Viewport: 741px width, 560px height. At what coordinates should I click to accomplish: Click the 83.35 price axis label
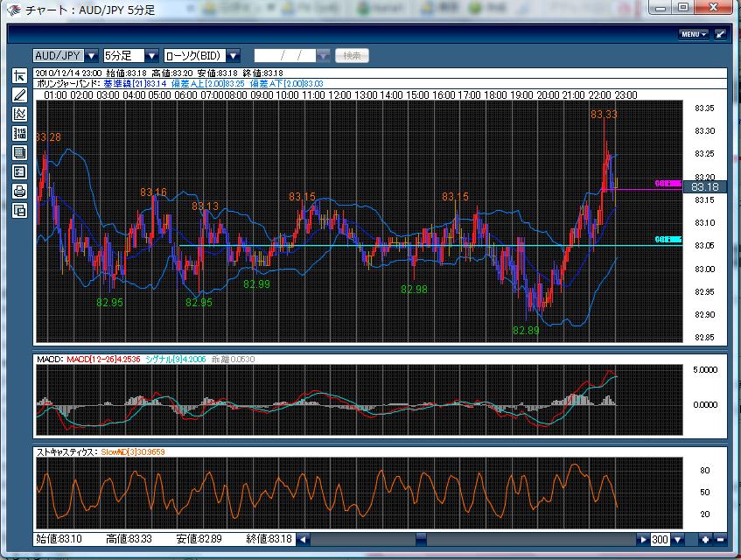pos(704,108)
